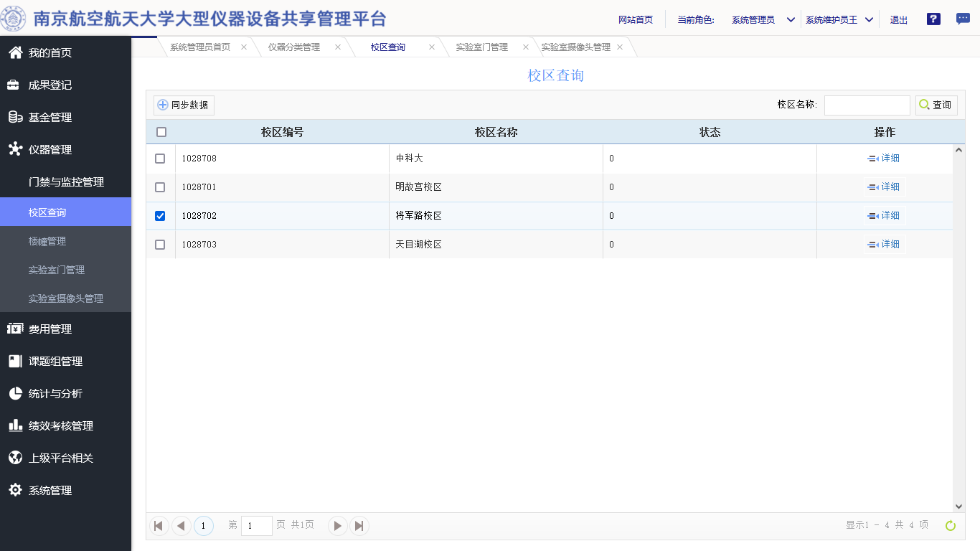Close the 实验室摄像头管理 tab
The height and width of the screenshot is (551, 980).
click(x=620, y=47)
